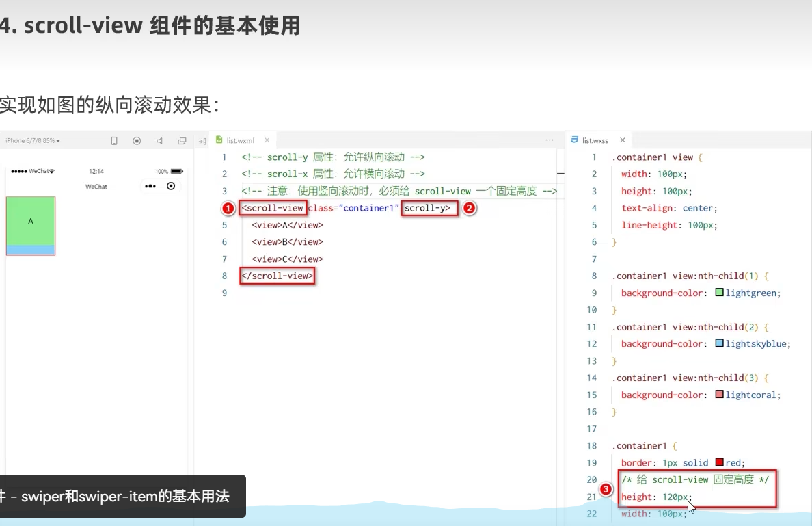
Task: Click the capsule target close icon
Action: click(171, 186)
